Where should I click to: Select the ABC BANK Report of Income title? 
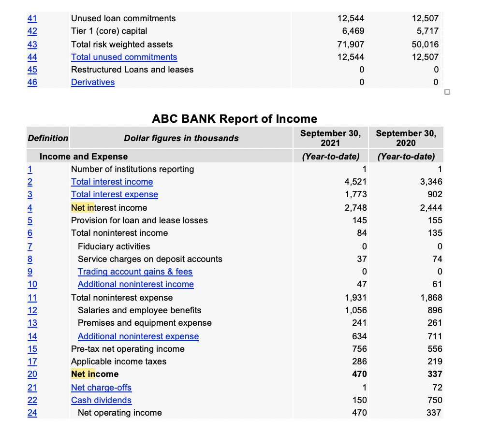coord(235,118)
